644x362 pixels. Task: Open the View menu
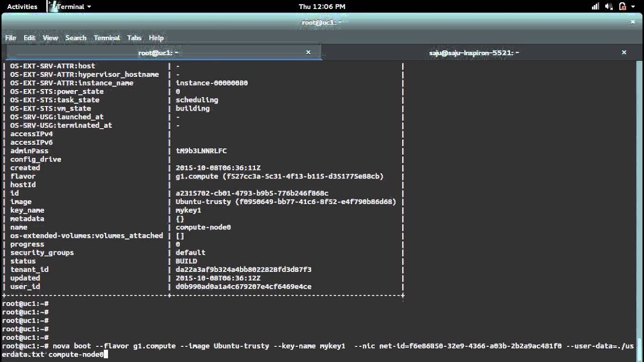50,38
